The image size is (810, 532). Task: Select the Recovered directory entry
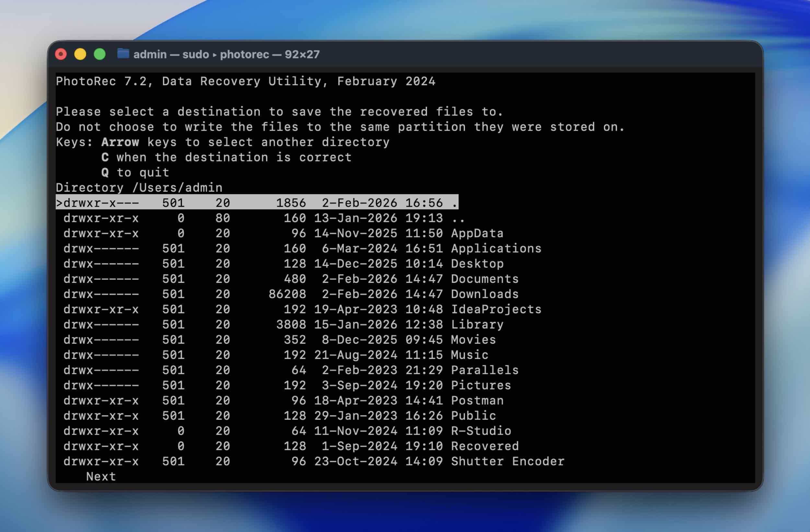[x=484, y=446]
